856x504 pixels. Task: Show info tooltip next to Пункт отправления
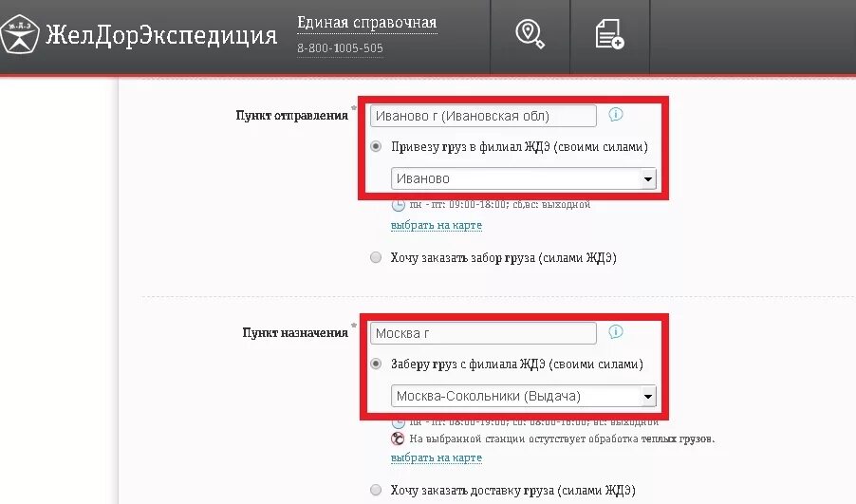click(615, 114)
